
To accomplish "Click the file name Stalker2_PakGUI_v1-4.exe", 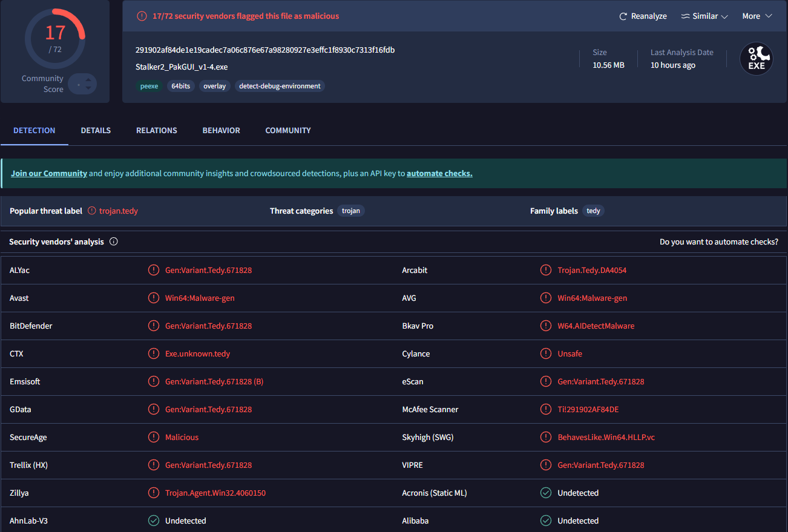I will 182,67.
